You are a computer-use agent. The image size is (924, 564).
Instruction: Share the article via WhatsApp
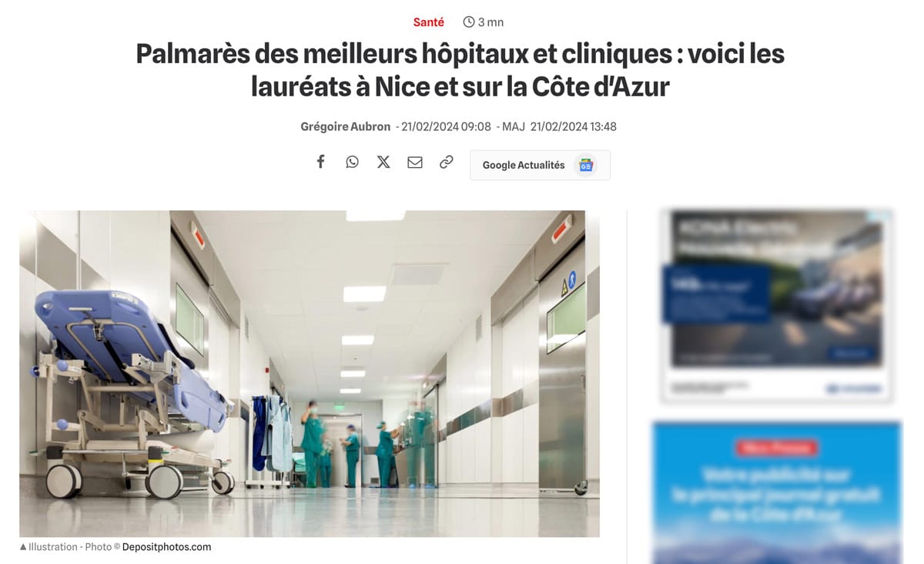click(352, 162)
